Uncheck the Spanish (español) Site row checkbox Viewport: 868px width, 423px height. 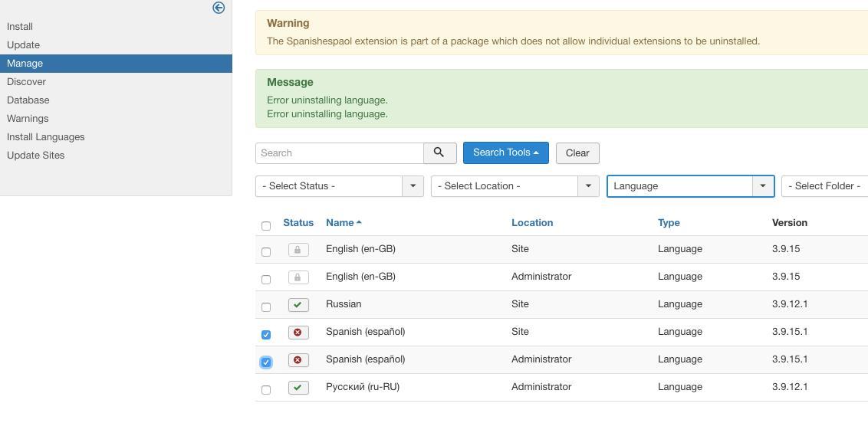pos(266,335)
